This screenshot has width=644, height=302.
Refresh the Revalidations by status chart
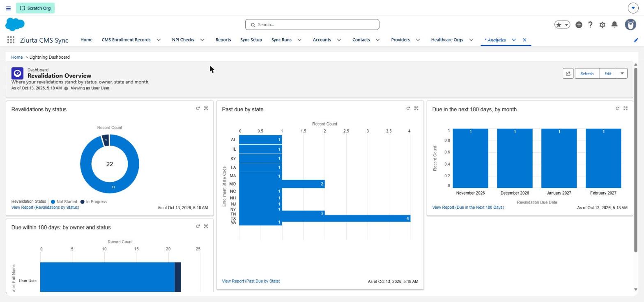[x=198, y=108]
